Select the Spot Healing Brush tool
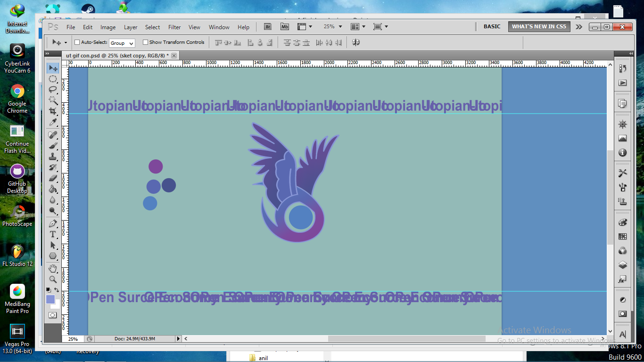The height and width of the screenshot is (362, 644). click(x=53, y=135)
